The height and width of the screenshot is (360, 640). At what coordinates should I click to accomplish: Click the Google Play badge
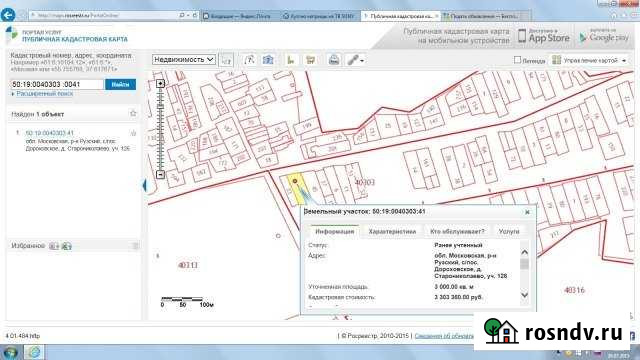[x=604, y=36]
